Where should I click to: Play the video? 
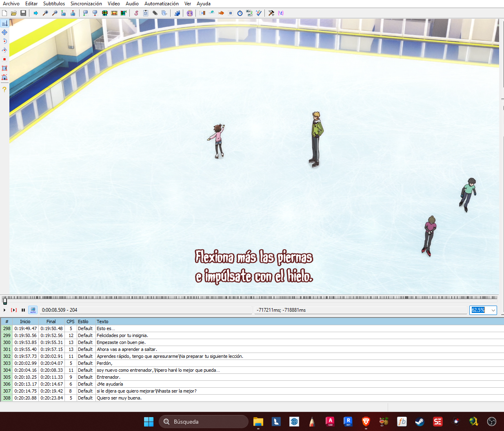pos(4,310)
